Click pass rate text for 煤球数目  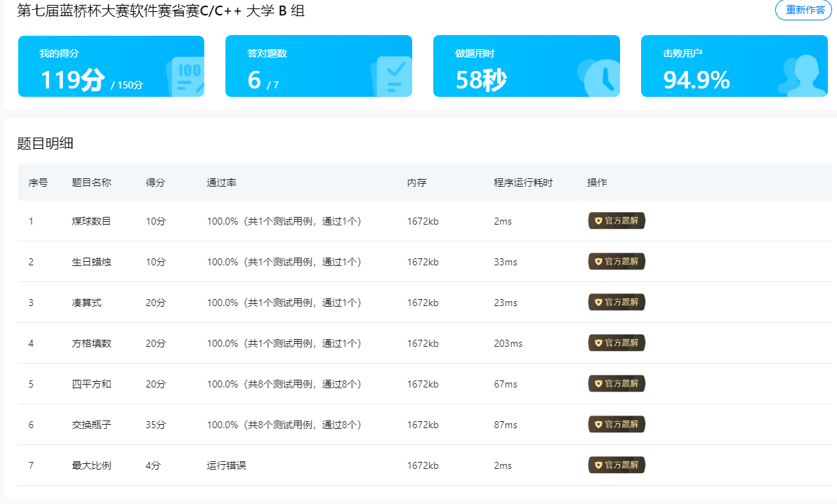click(284, 221)
